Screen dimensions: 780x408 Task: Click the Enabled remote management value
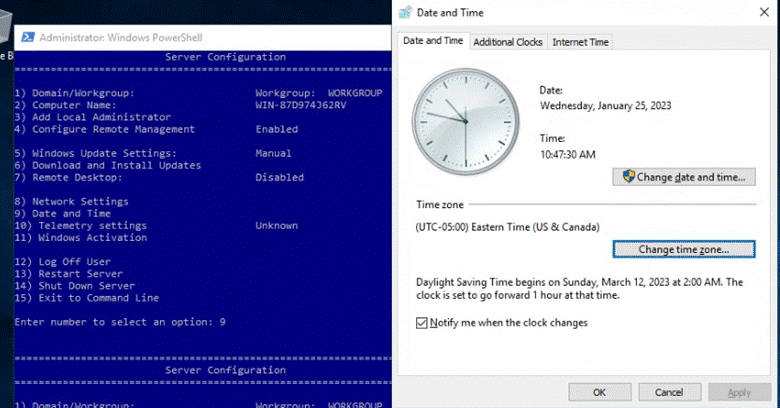click(x=277, y=129)
